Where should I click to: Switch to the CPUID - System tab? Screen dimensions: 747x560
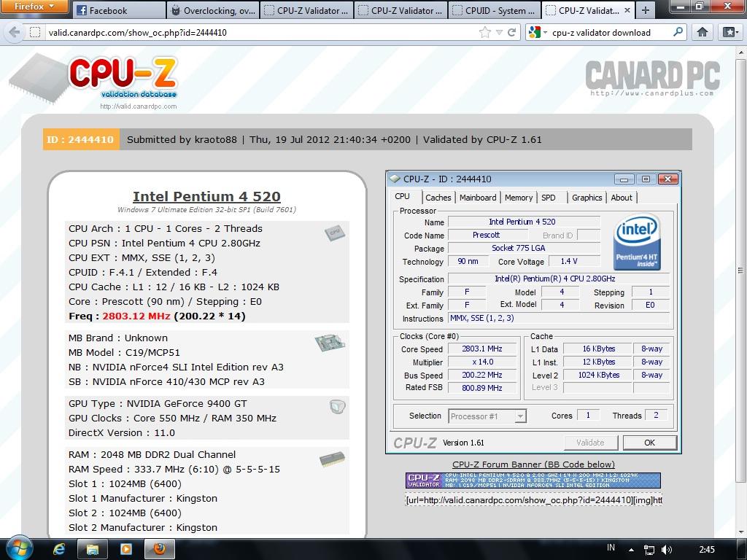[x=495, y=10]
